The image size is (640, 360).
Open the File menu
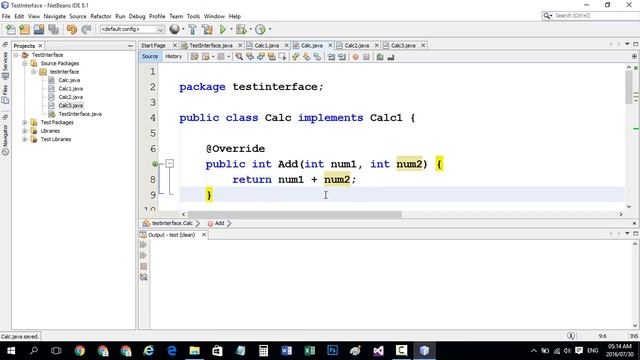pos(6,16)
